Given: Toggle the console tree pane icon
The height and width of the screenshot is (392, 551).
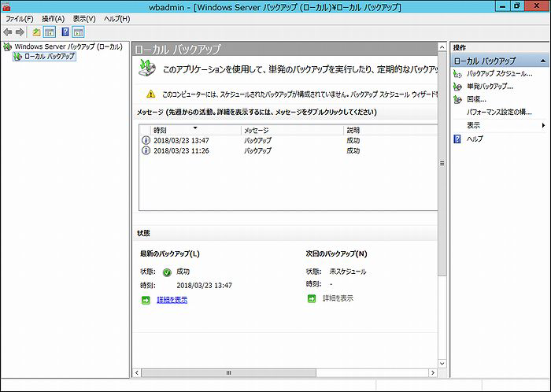Looking at the screenshot, I should coord(50,32).
